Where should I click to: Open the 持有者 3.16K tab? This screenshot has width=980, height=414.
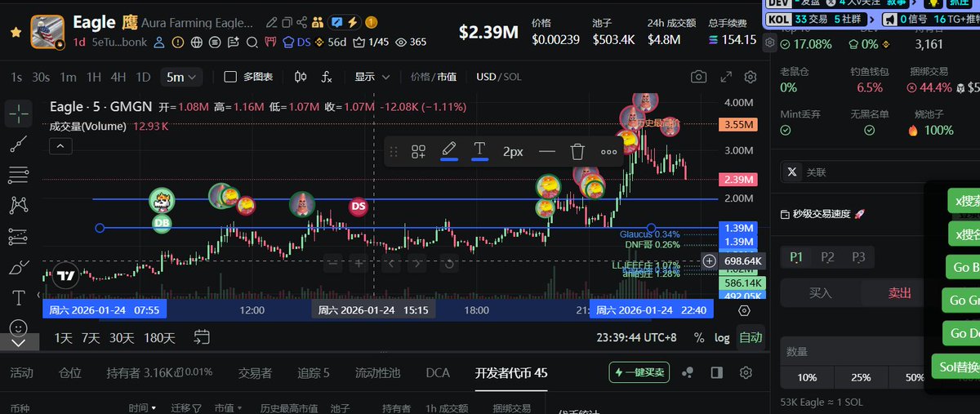pyautogui.click(x=159, y=373)
